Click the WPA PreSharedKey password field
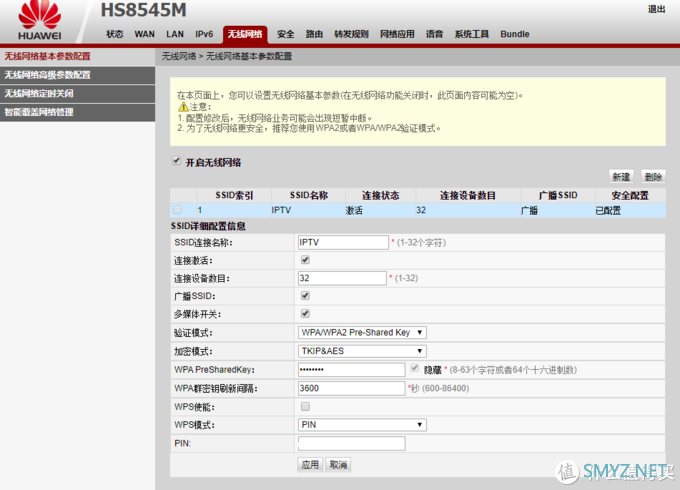Viewport: 680px width, 490px height. point(352,369)
